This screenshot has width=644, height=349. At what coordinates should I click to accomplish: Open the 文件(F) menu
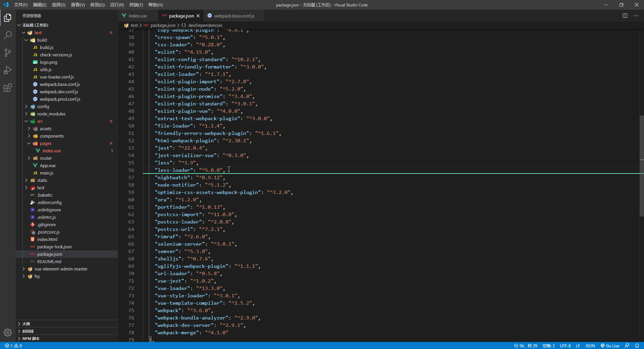(x=20, y=5)
